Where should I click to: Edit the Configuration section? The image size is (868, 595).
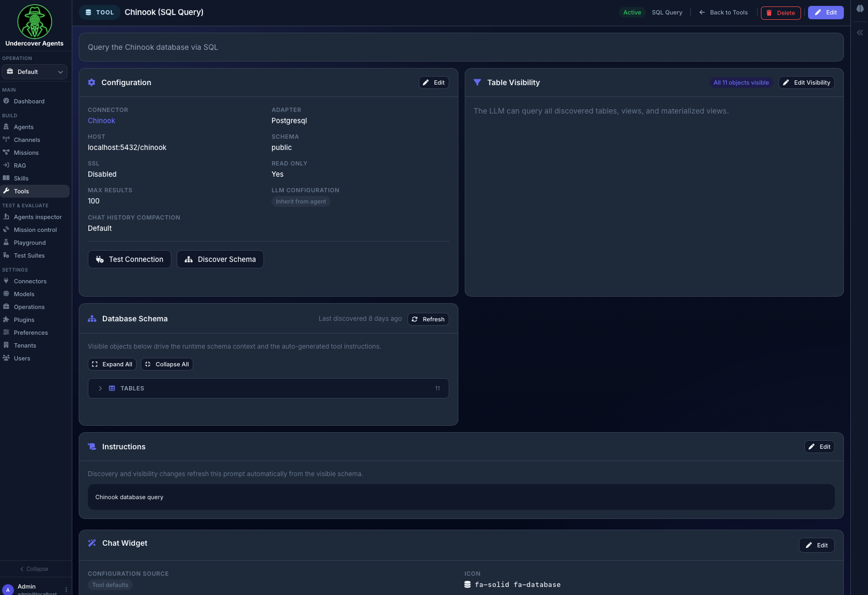tap(434, 82)
